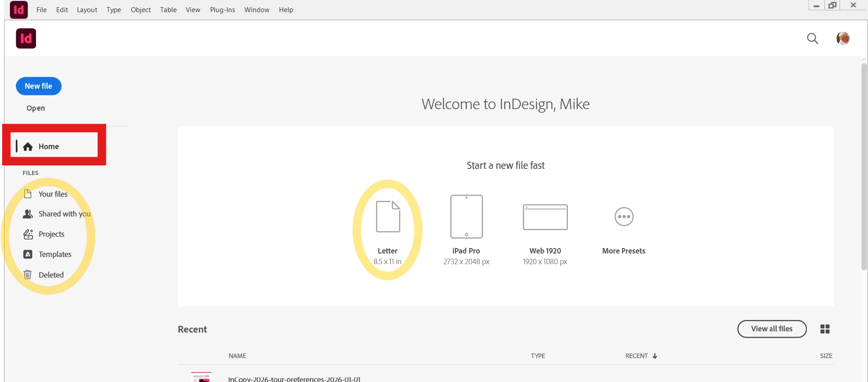Click the Home house icon

click(x=28, y=147)
